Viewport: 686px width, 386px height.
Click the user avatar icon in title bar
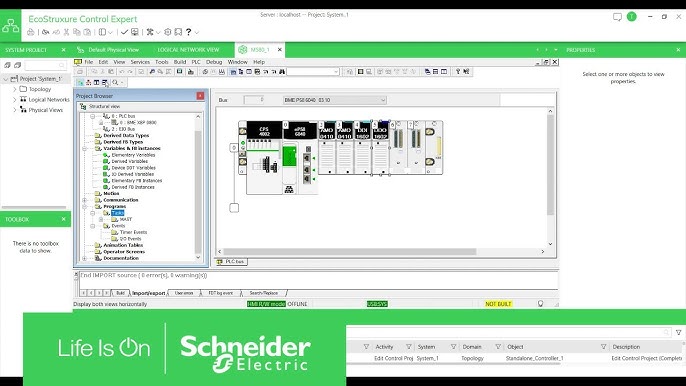(x=631, y=17)
